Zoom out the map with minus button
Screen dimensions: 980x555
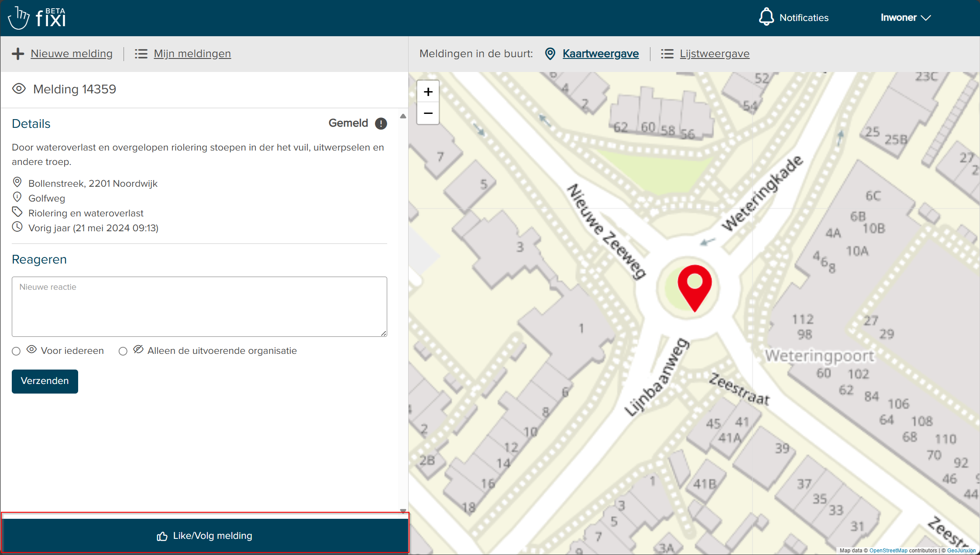(x=428, y=113)
